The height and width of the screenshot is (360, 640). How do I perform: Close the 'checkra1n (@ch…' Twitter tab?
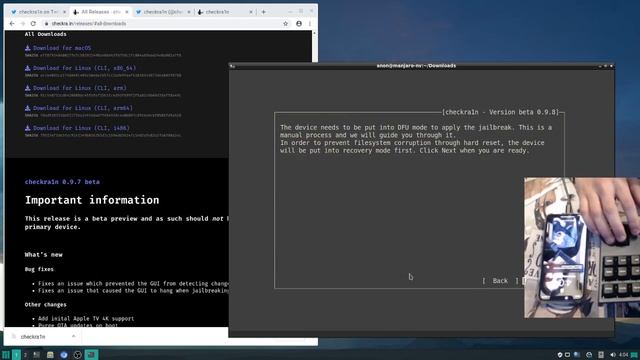189,12
